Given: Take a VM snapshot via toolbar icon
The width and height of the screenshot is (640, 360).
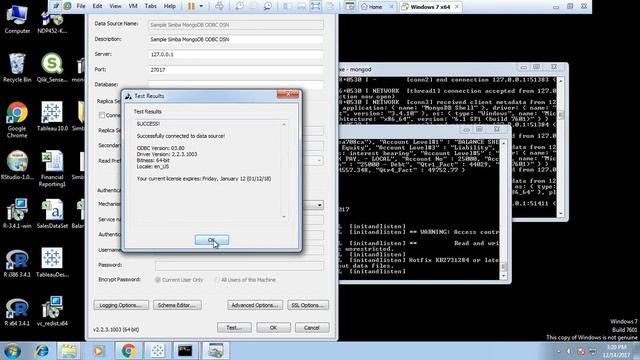Looking at the screenshot, I should point(240,6).
